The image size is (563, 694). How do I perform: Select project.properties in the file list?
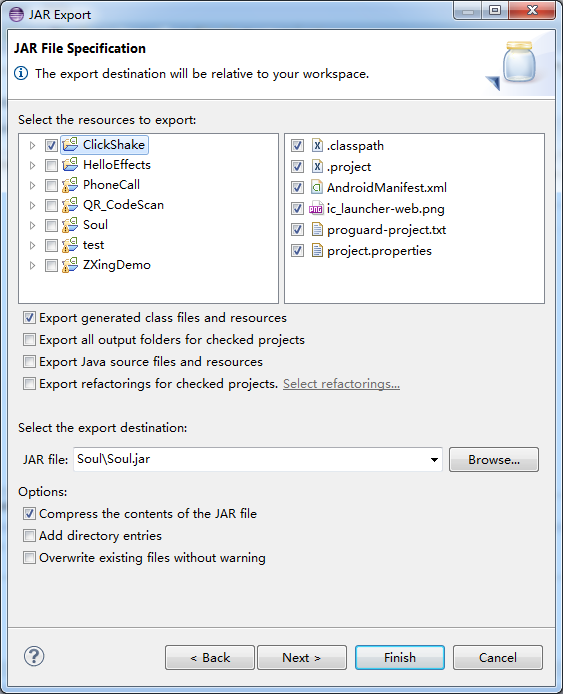(379, 251)
